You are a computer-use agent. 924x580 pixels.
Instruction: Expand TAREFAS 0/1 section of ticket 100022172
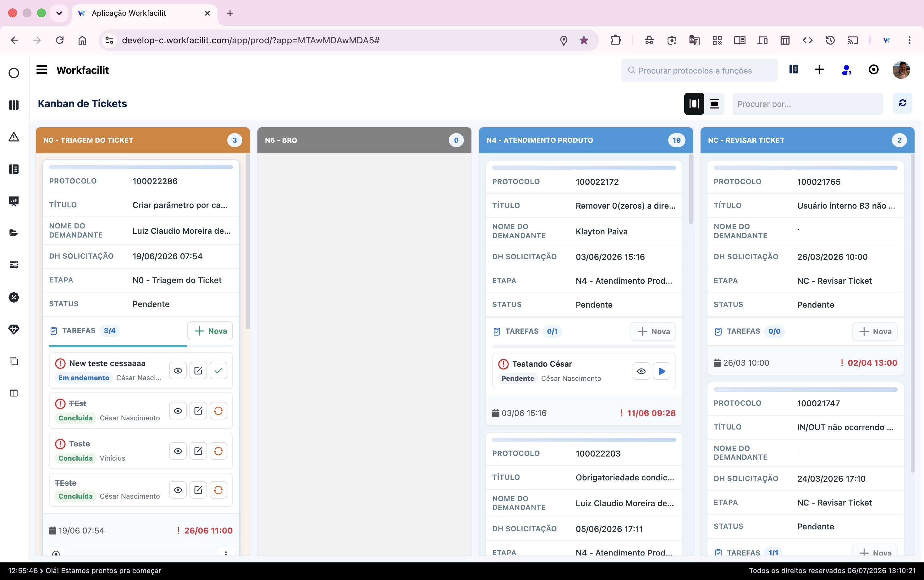coord(528,331)
